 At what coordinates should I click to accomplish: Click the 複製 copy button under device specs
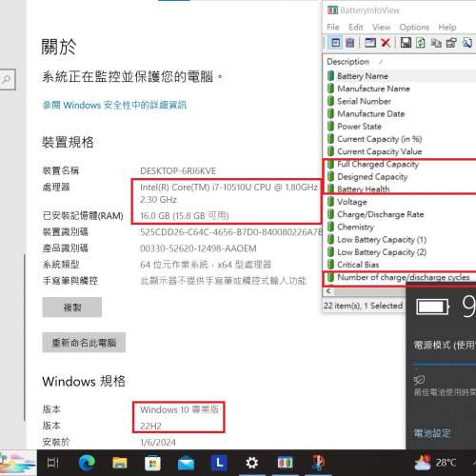point(72,307)
